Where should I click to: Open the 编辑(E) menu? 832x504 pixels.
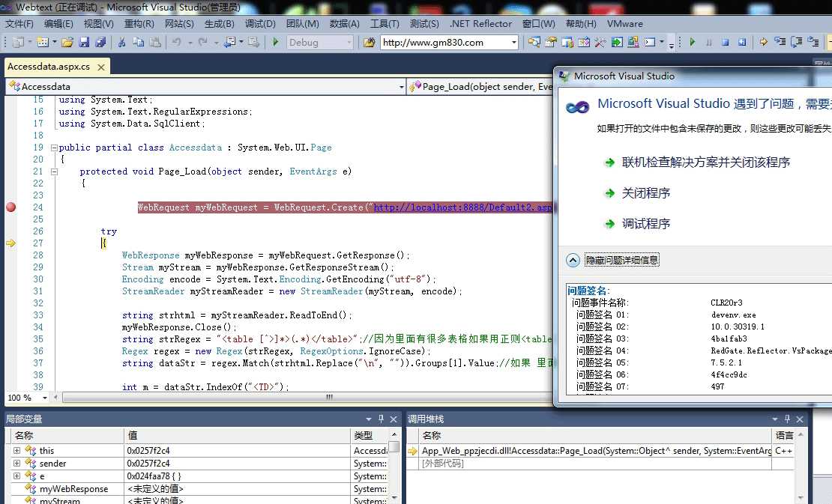pos(58,24)
